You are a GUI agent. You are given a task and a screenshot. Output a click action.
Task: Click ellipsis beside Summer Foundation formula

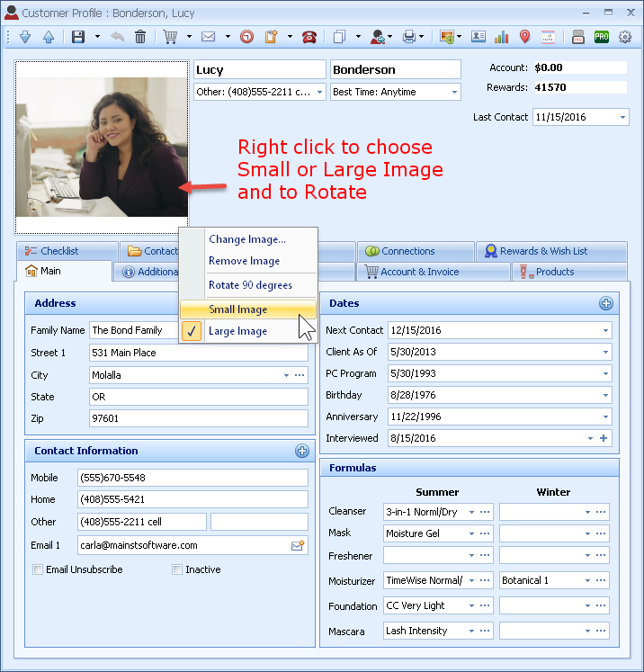(x=485, y=605)
